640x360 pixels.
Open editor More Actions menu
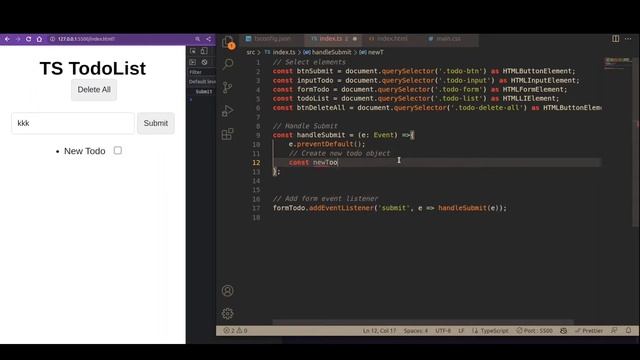point(628,39)
